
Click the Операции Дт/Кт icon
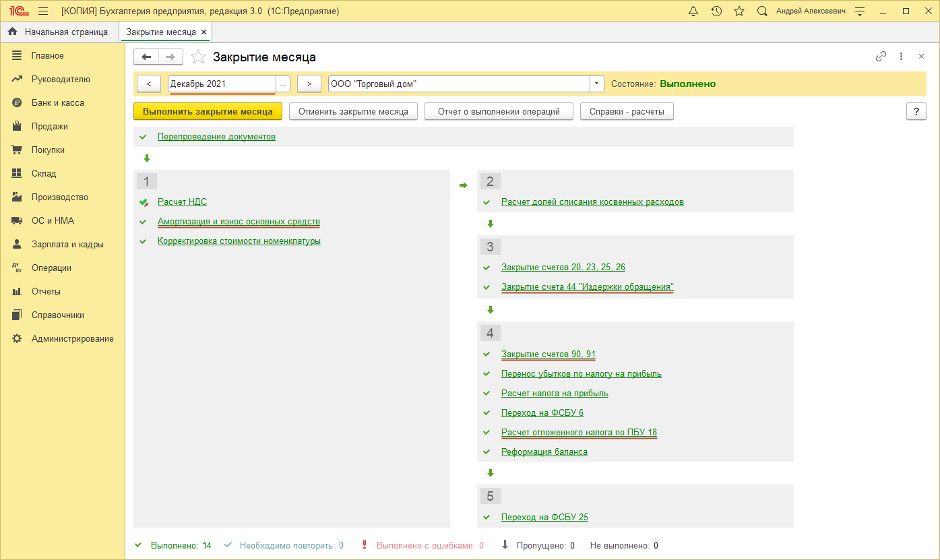18,268
